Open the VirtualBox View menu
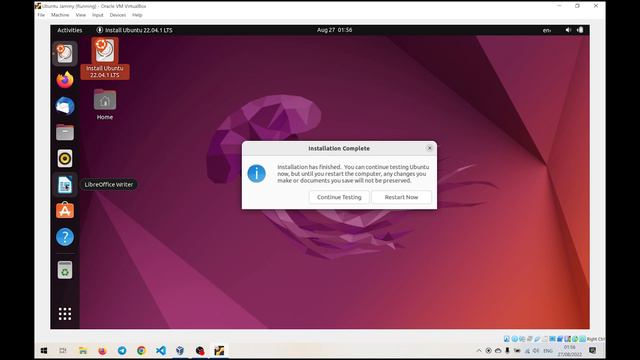640x360 pixels. (81, 15)
